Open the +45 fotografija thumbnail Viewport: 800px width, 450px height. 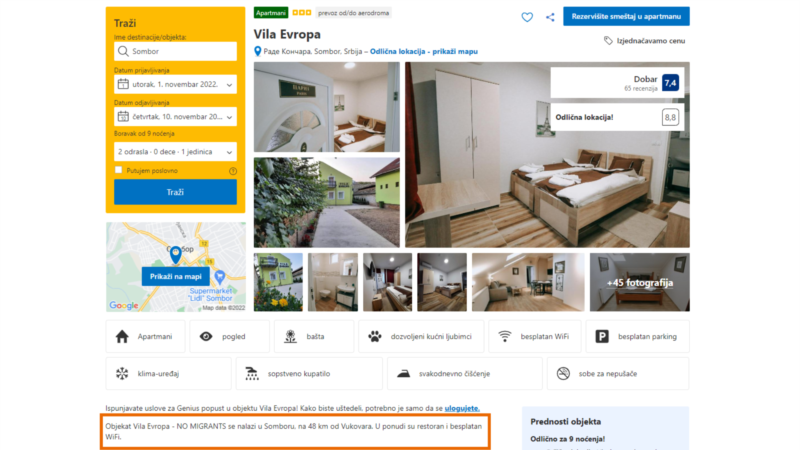(640, 282)
